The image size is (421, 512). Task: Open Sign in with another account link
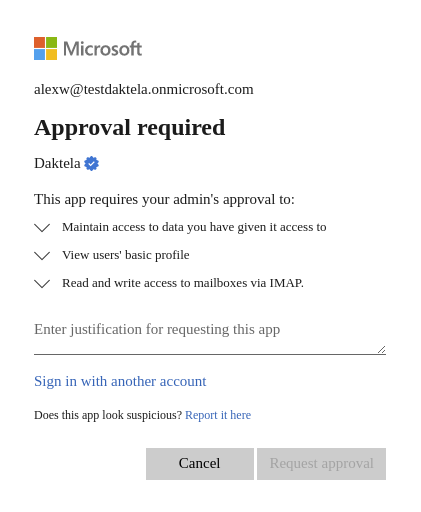point(120,381)
